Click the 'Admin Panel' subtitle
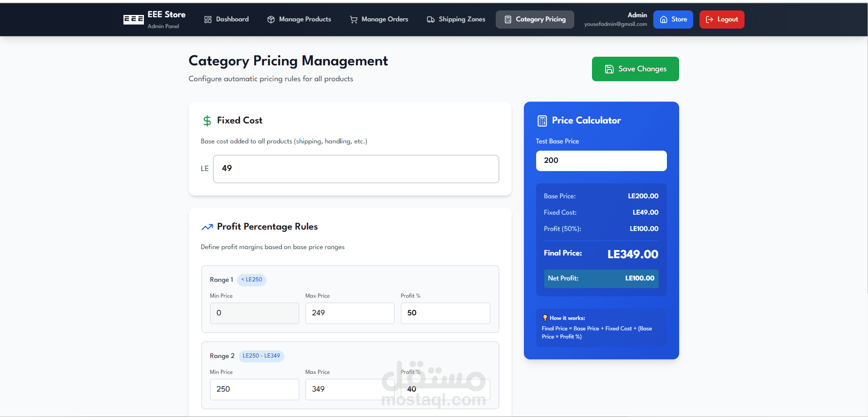Viewport: 868px width, 417px height. (x=163, y=26)
